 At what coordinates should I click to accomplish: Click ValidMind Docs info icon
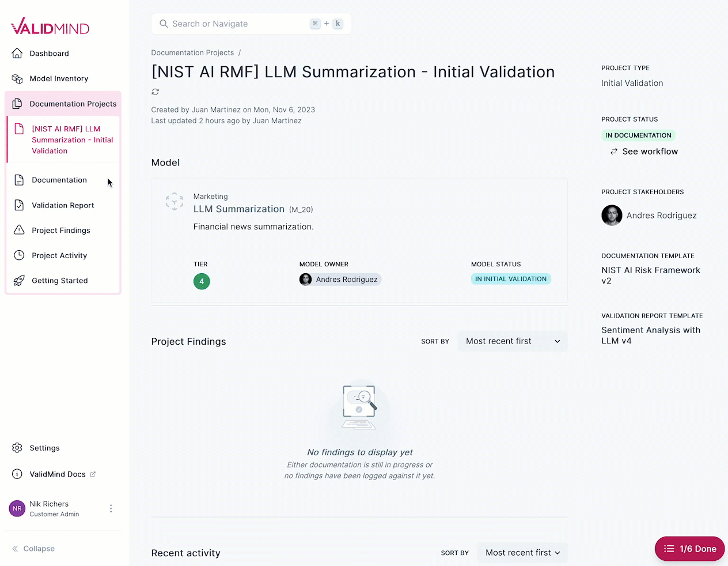[x=17, y=474]
